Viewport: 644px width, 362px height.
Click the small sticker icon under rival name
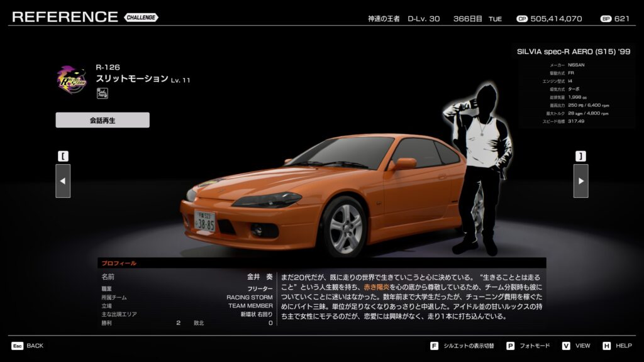pos(102,94)
